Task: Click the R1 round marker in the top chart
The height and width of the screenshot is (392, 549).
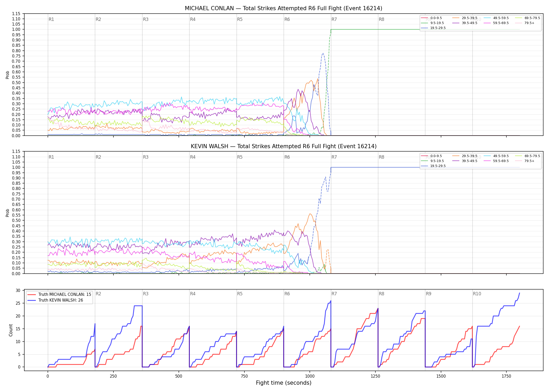Action: tap(51, 19)
